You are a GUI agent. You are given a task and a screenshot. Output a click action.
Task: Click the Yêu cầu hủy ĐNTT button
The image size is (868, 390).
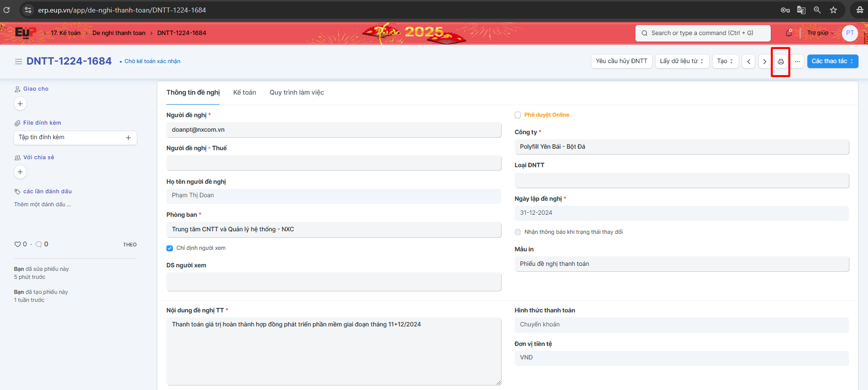tap(621, 62)
